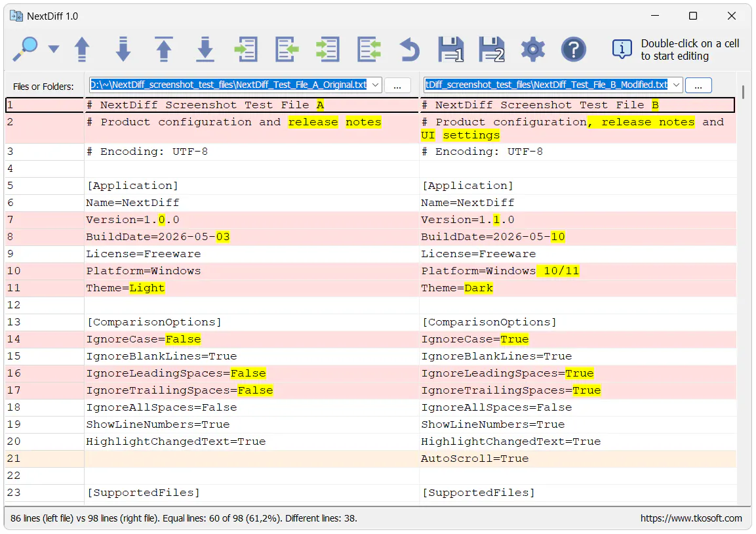This screenshot has width=756, height=534.
Task: Click the info speech bubble icon
Action: (622, 49)
